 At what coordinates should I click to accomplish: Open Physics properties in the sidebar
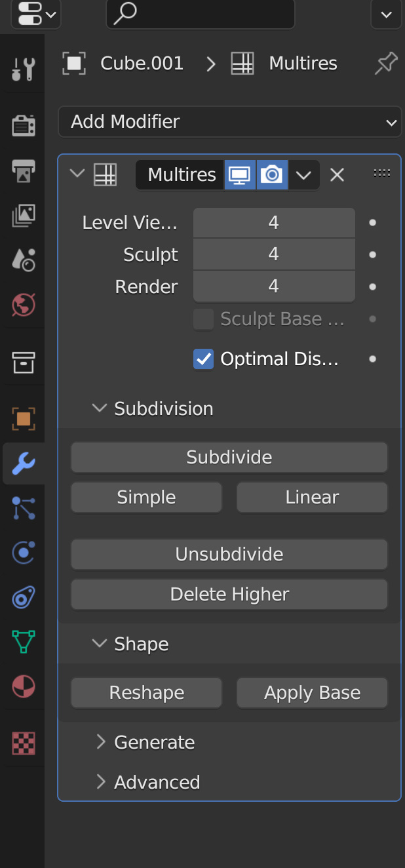23,552
